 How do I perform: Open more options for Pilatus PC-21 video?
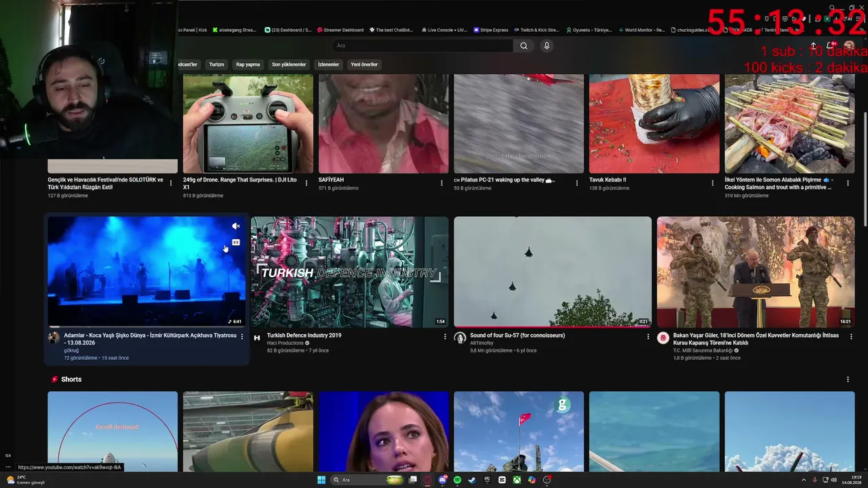coord(577,183)
